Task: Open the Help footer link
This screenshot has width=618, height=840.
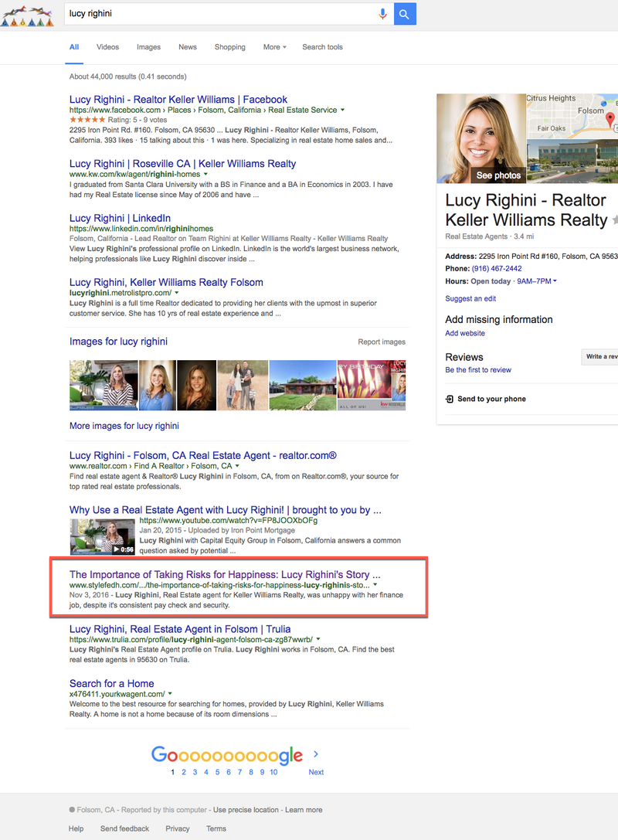Action: pyautogui.click(x=76, y=828)
